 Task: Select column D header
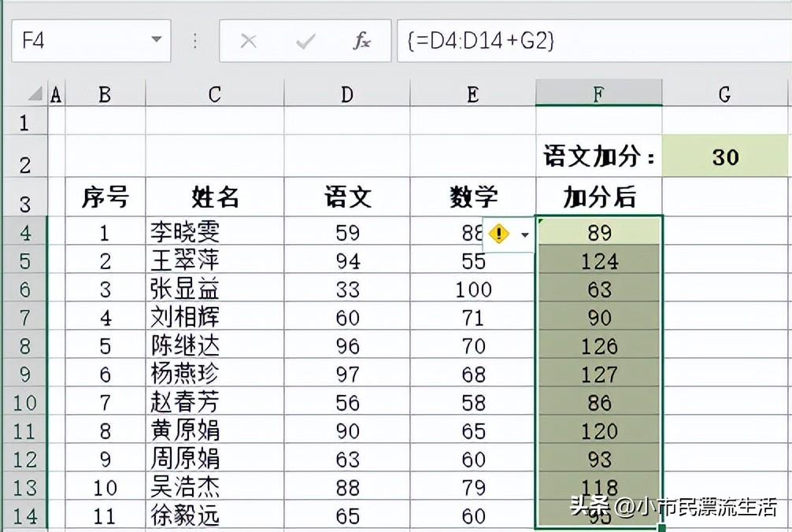pyautogui.click(x=347, y=94)
